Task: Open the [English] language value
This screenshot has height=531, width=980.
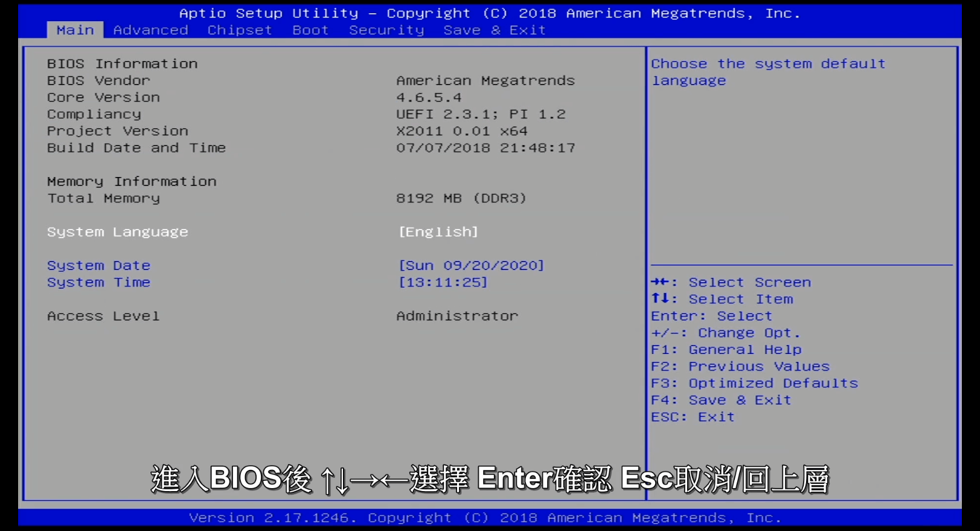Action: coord(438,232)
